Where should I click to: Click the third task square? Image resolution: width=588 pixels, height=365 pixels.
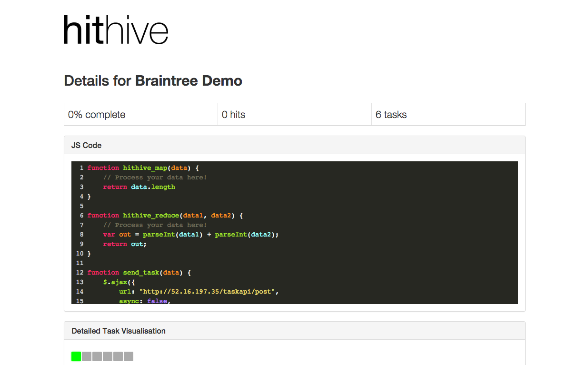pyautogui.click(x=97, y=356)
